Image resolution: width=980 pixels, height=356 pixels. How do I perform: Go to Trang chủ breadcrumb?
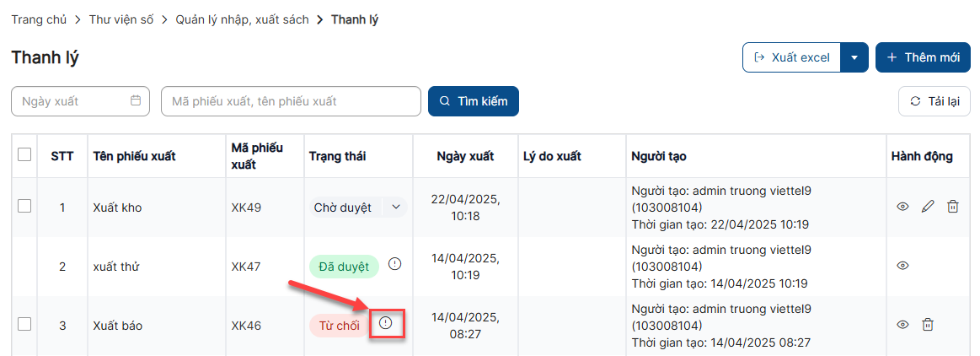[x=39, y=19]
